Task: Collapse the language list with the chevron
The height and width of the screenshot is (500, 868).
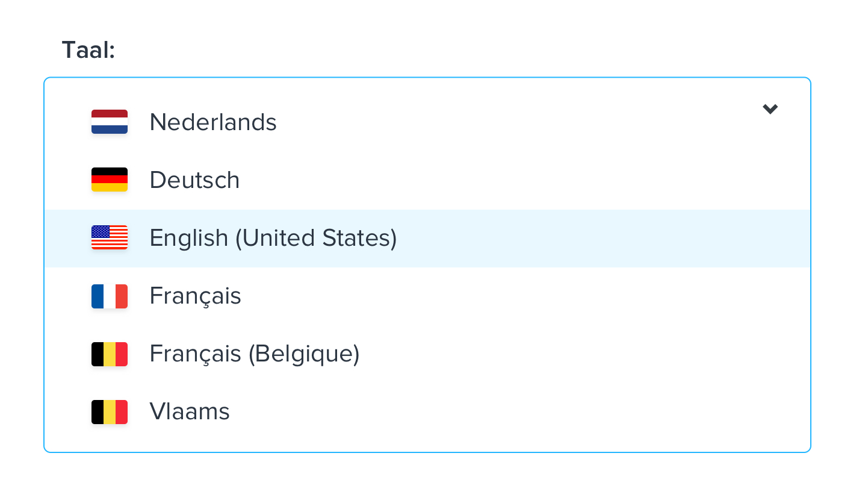Action: point(770,109)
